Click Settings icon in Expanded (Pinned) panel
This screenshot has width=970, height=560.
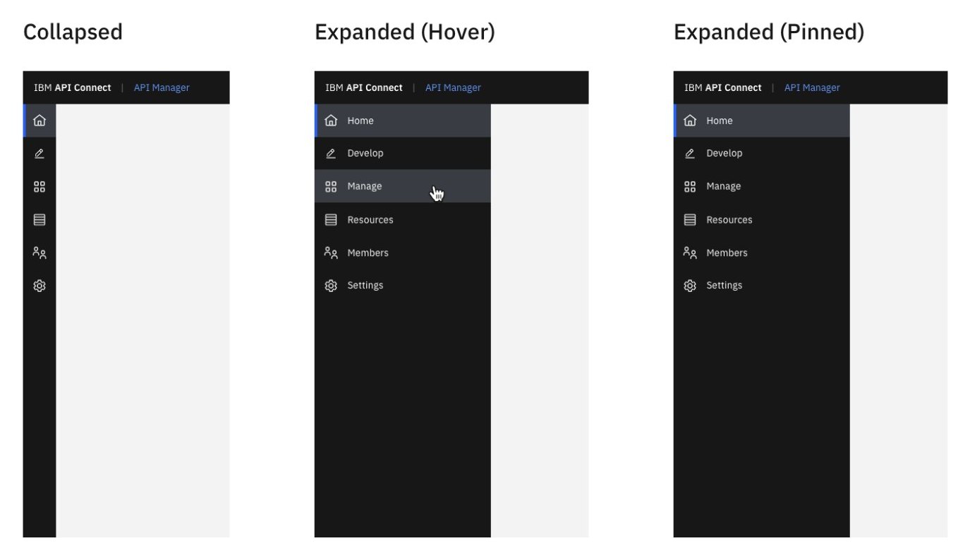pyautogui.click(x=690, y=286)
